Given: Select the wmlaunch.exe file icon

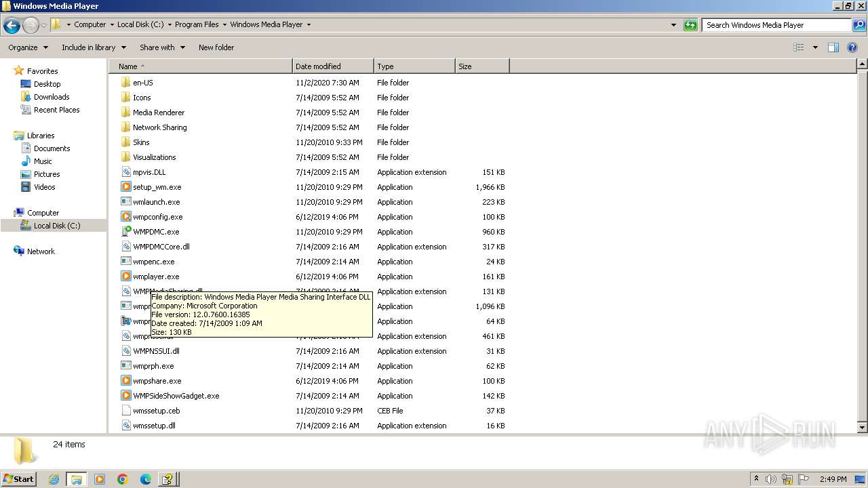Looking at the screenshot, I should pyautogui.click(x=126, y=202).
